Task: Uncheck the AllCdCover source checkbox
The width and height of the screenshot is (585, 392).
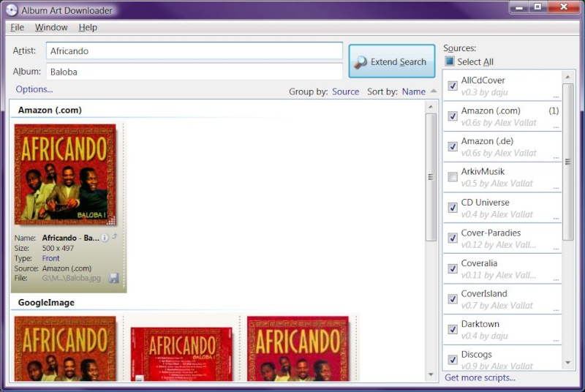Action: tap(453, 86)
